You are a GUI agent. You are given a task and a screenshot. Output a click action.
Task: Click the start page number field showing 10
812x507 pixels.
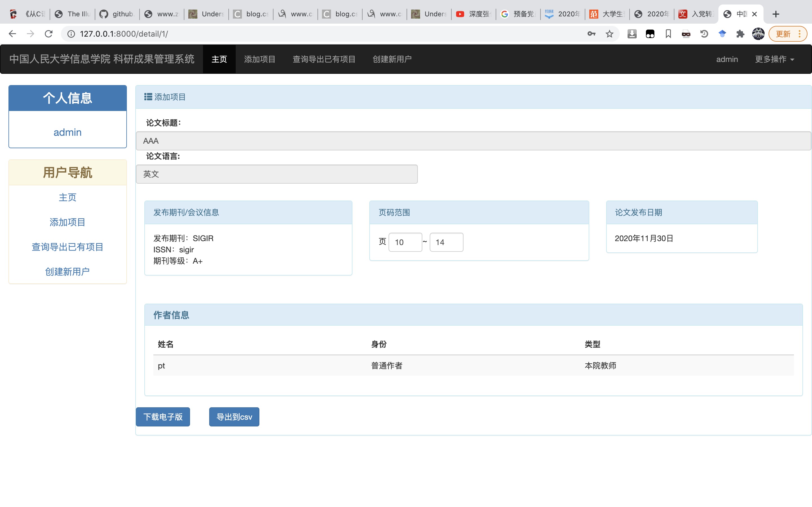(405, 242)
